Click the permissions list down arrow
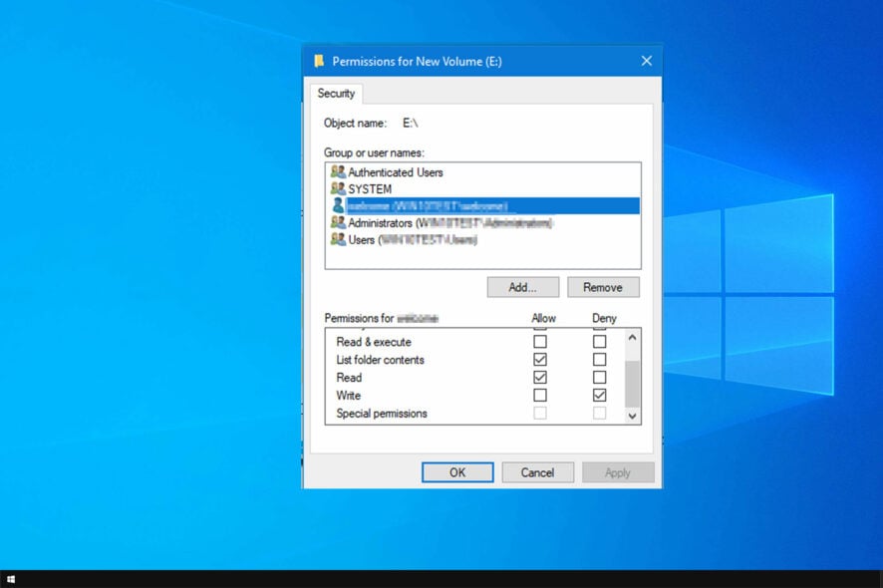 [631, 416]
